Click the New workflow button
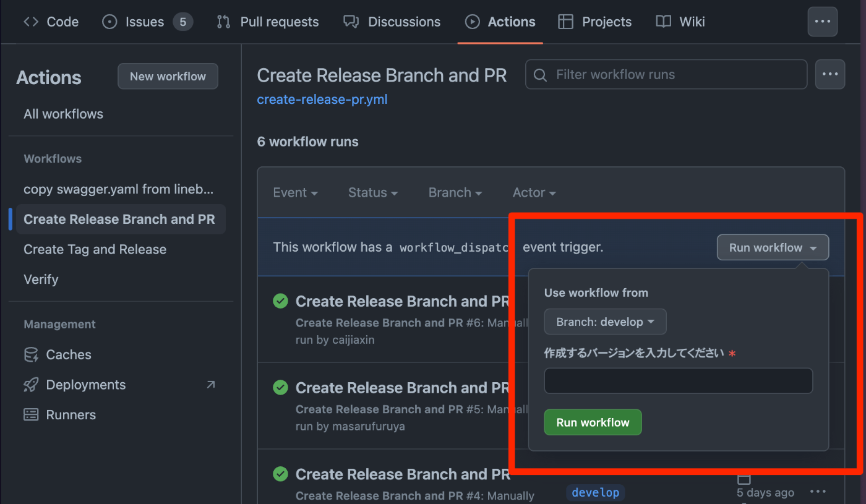This screenshot has width=866, height=504. 168,76
